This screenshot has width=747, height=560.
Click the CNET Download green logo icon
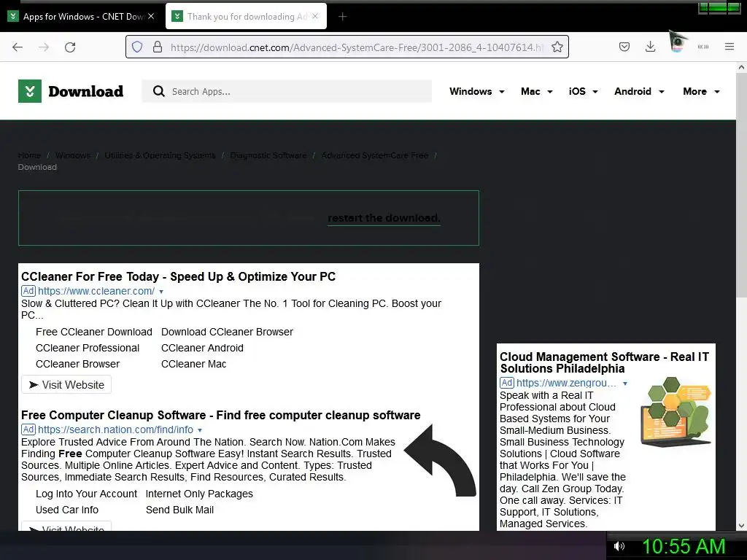[29, 91]
